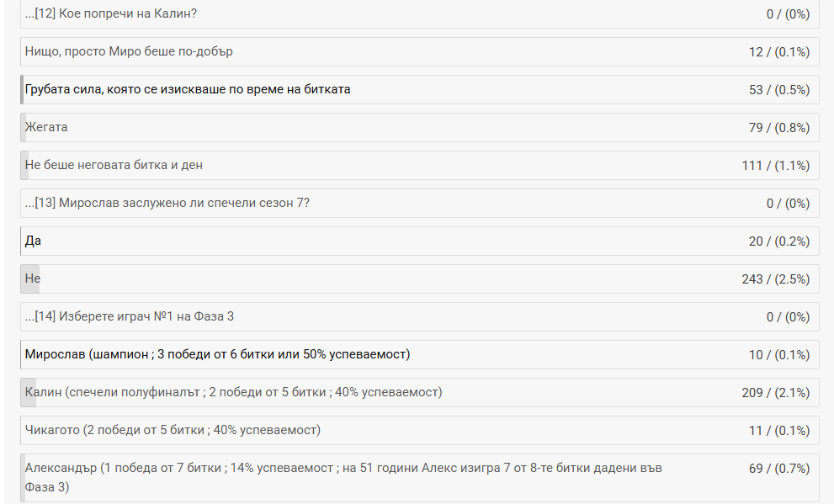
Task: Choose the "Грубата сила" answer option
Action: click(188, 89)
